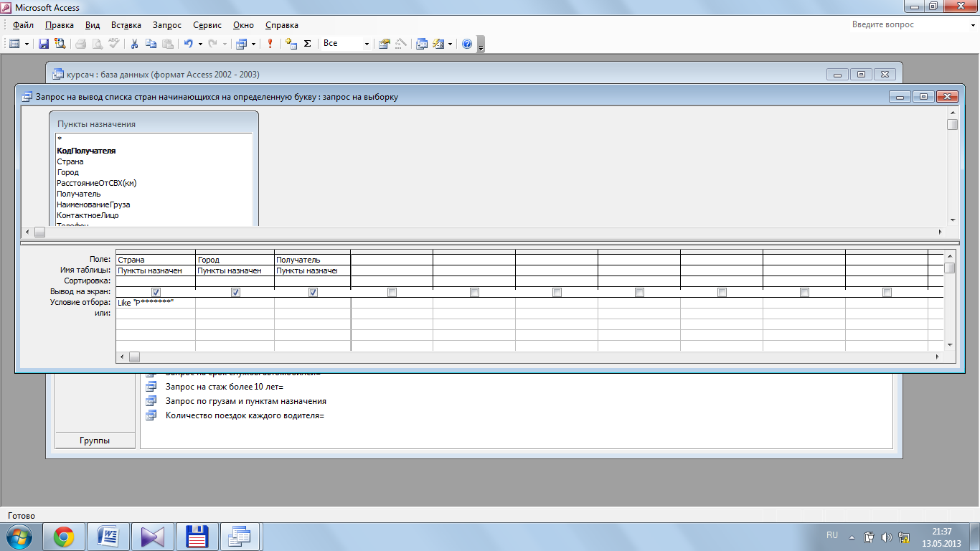Click the design grid vertical scrollbar thumb

950,268
